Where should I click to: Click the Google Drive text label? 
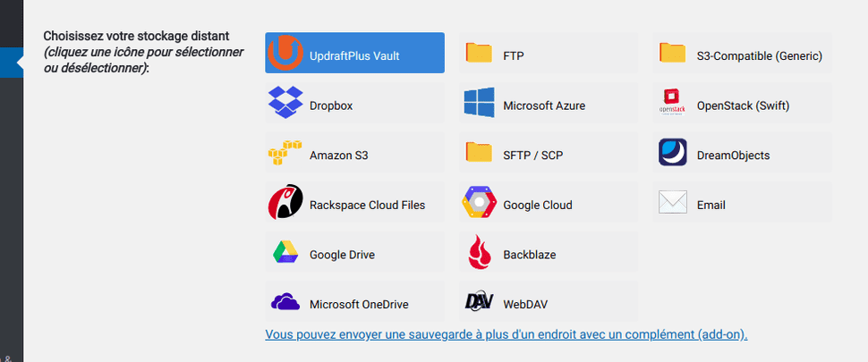pyautogui.click(x=342, y=255)
